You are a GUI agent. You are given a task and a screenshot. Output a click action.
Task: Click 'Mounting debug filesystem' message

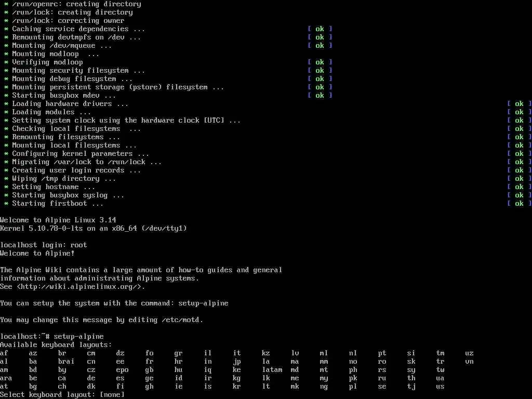coord(72,79)
